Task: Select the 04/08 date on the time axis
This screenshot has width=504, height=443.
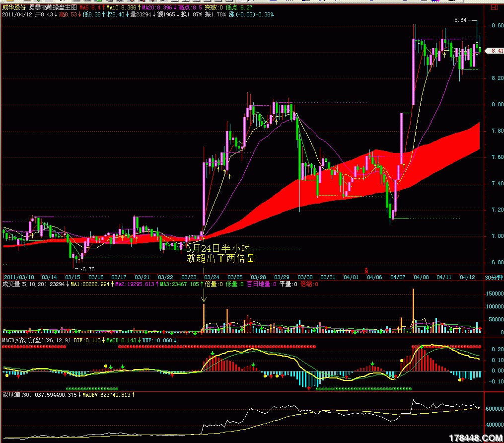Action: tap(421, 277)
